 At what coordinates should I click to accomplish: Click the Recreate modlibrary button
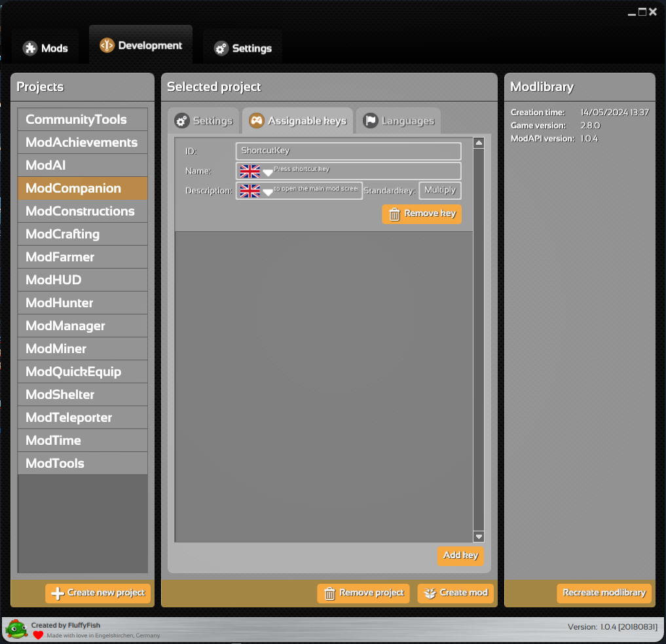click(x=604, y=593)
